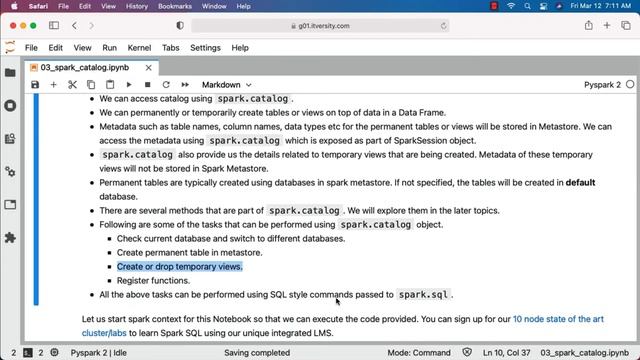Open the JupyterLab Help menu

coord(240,48)
